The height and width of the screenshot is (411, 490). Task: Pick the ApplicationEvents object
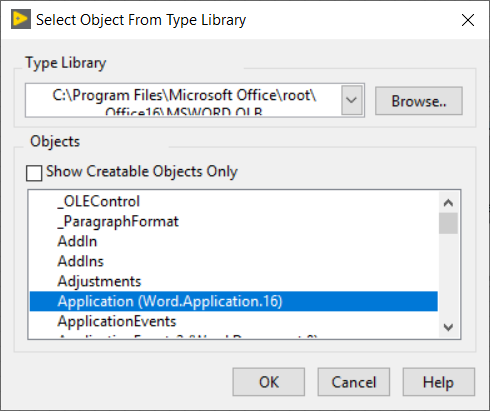[117, 321]
